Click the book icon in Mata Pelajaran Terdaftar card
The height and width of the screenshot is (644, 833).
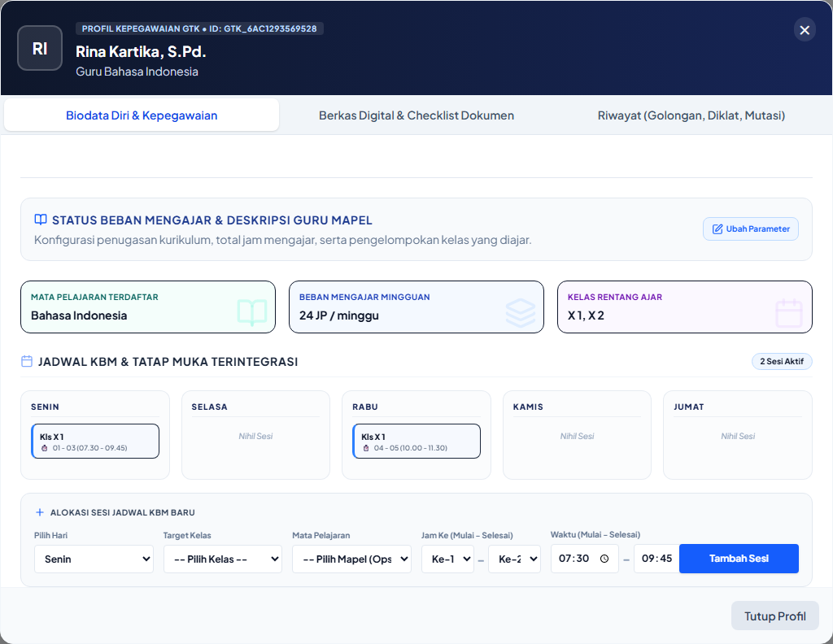pos(252,312)
